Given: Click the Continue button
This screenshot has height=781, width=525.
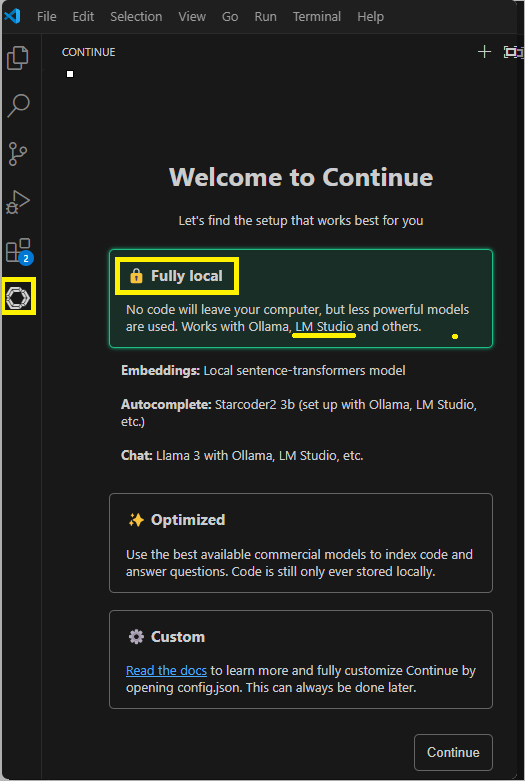Looking at the screenshot, I should 453,752.
